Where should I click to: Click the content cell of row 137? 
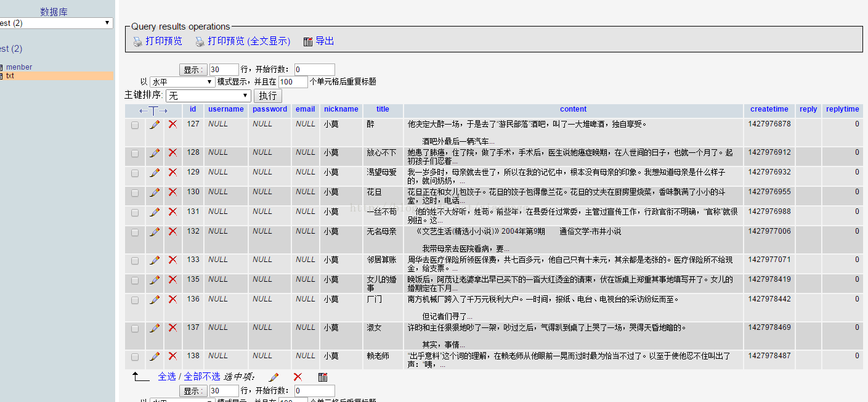pyautogui.click(x=573, y=336)
